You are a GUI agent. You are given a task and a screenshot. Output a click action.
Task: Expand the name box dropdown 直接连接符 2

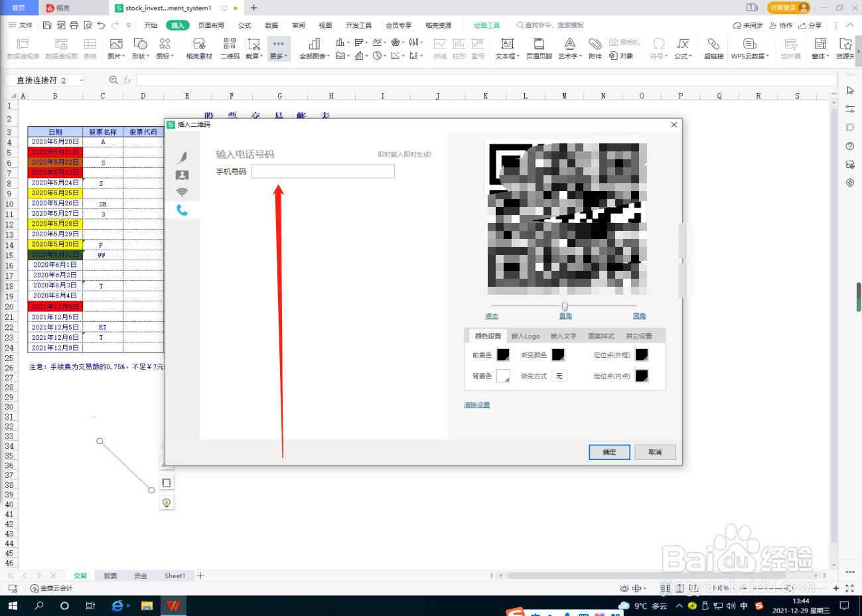click(x=82, y=80)
